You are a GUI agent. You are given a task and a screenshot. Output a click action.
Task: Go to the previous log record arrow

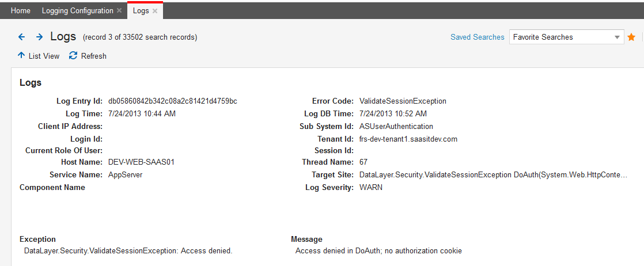[22, 37]
